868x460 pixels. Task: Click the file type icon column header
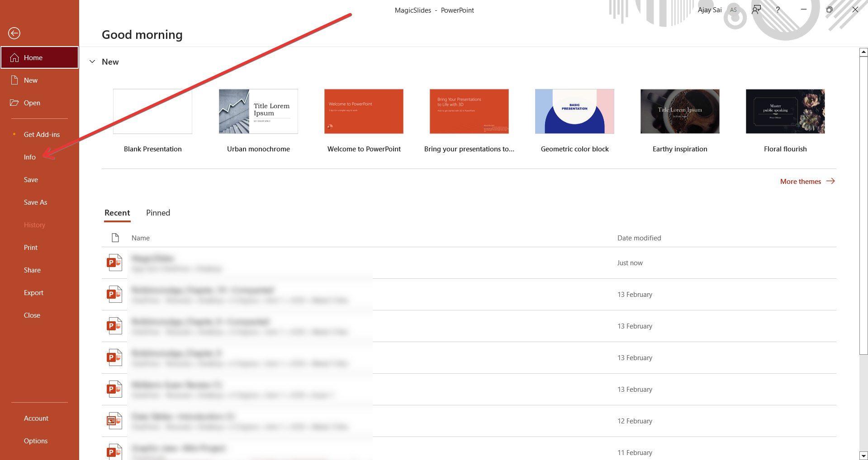point(115,238)
